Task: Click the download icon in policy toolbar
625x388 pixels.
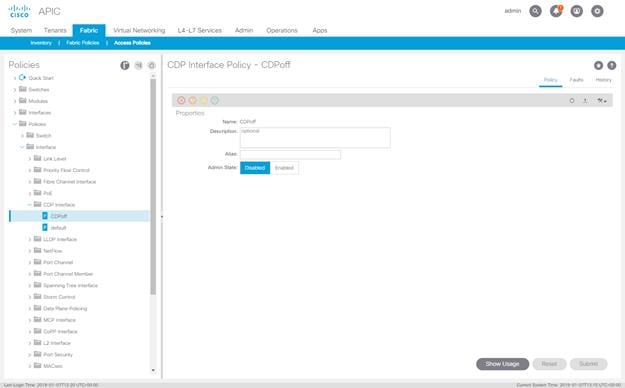Action: tap(585, 101)
